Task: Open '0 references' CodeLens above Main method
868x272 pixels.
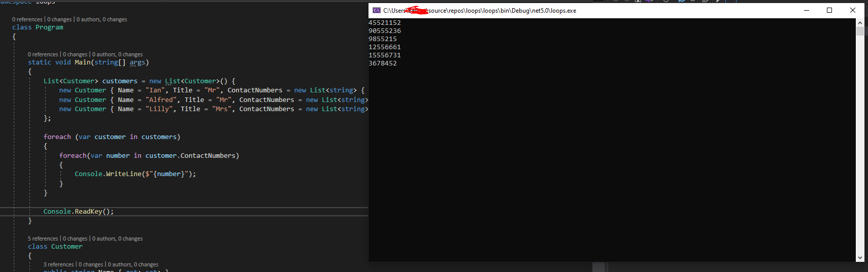Action: coord(43,54)
